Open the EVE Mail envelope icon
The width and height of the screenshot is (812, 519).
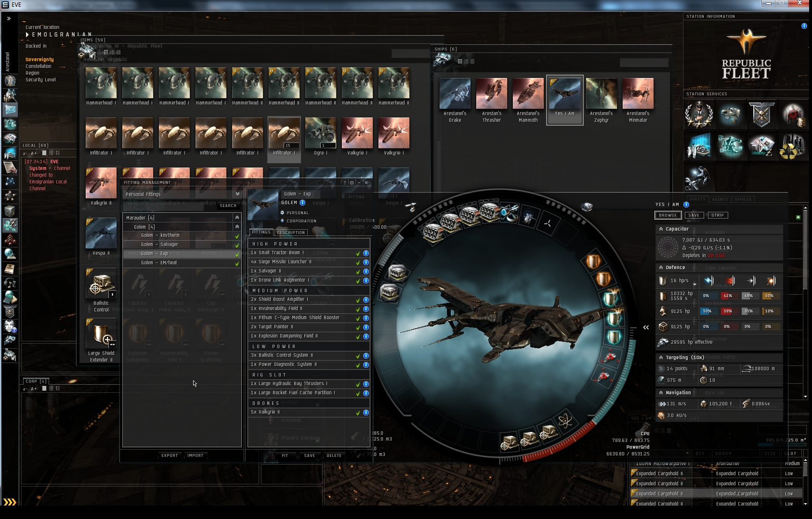[10, 110]
